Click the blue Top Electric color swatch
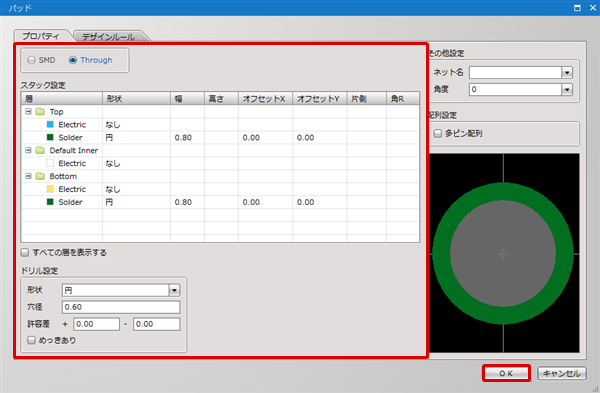Image resolution: width=600 pixels, height=393 pixels. pyautogui.click(x=50, y=124)
